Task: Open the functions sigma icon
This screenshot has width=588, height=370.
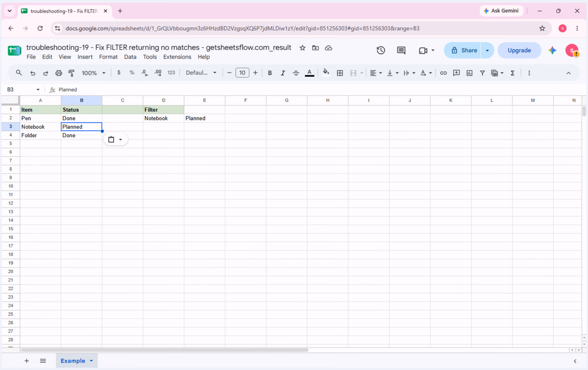Action: coord(513,73)
